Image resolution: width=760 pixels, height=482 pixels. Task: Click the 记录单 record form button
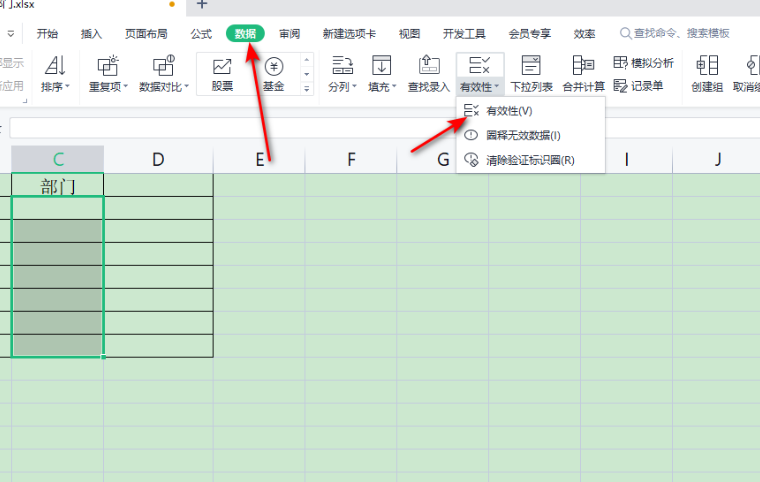638,86
